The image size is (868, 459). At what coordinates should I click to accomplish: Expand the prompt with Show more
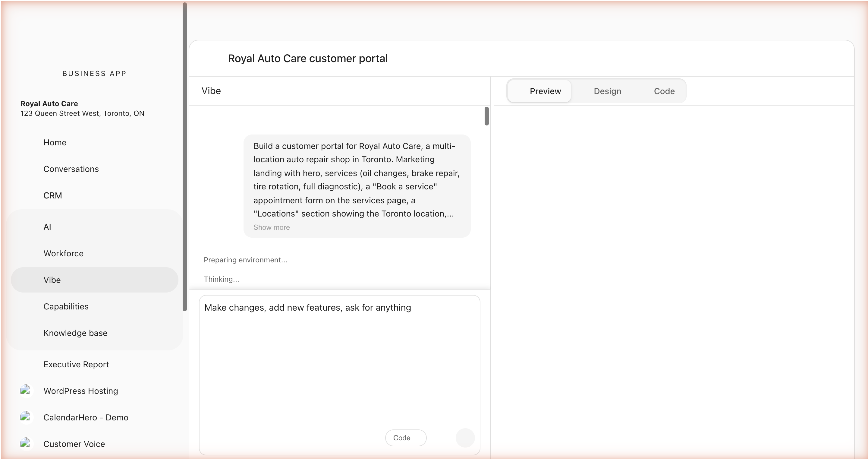tap(271, 227)
